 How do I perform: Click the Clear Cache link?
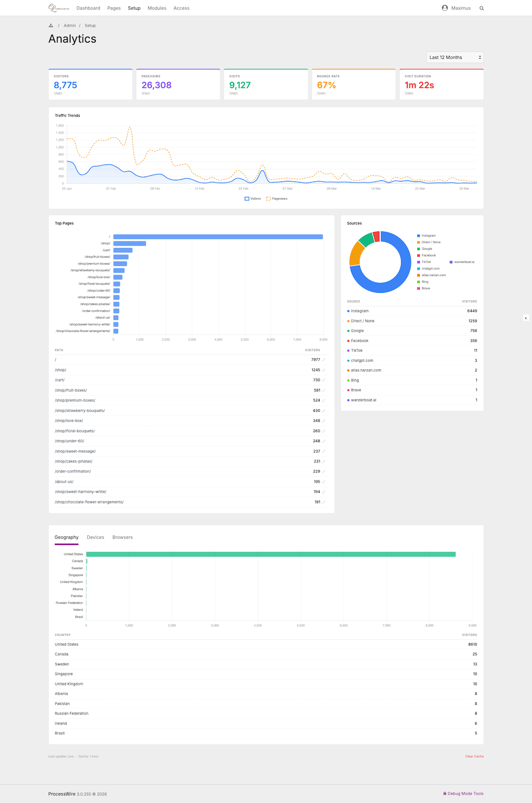474,756
